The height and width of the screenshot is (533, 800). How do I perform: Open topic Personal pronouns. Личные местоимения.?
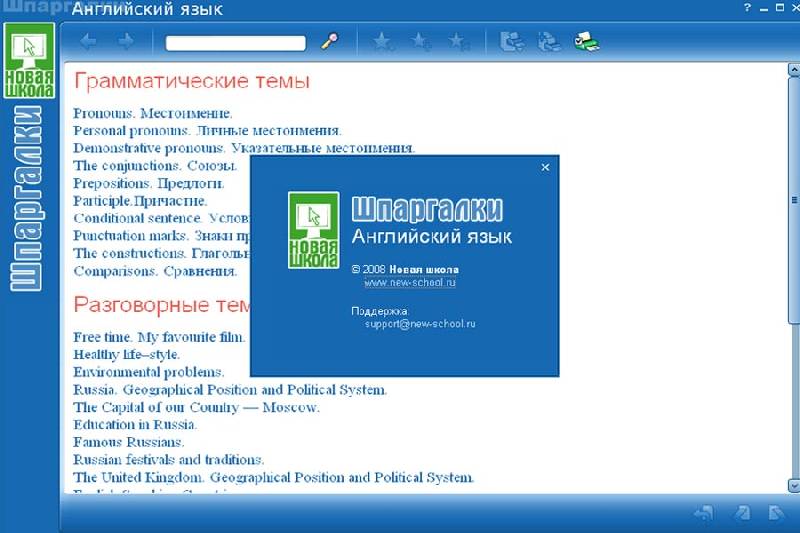coord(207,131)
